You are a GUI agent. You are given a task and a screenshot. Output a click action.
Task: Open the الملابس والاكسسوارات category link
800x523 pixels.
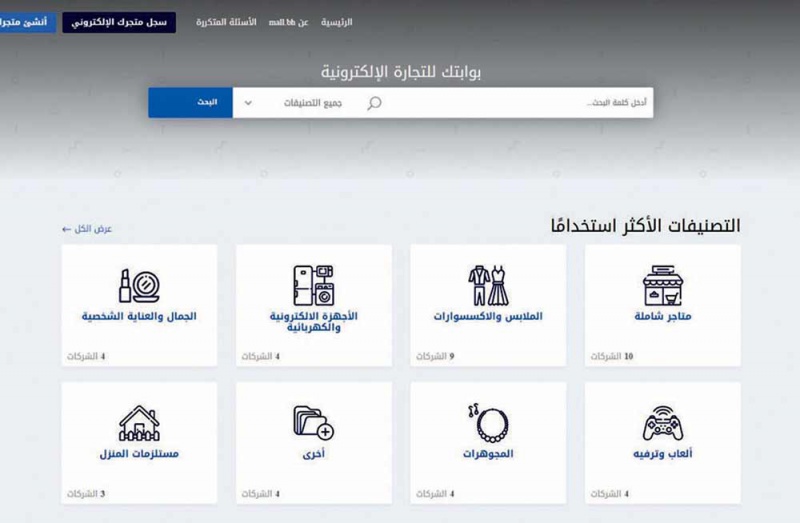click(x=488, y=316)
